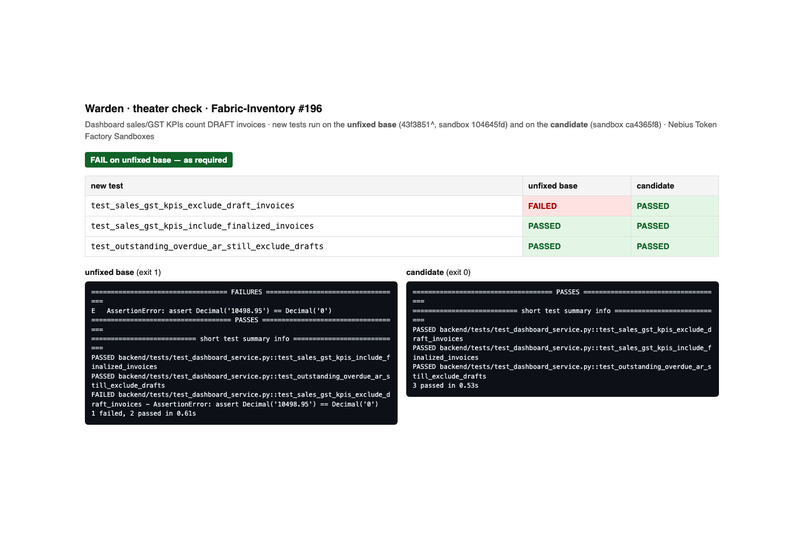Click the 'unfixed base' column header
This screenshot has width=806, height=537.
[x=576, y=186]
